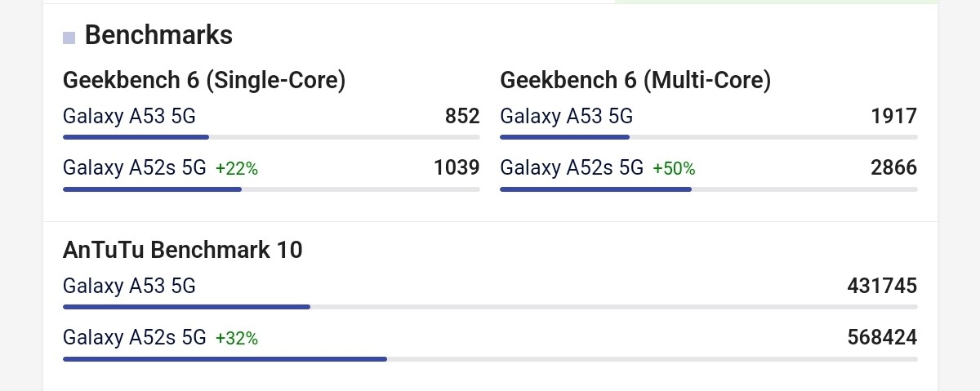The image size is (980, 391).
Task: Click the 1039 single-core score
Action: [457, 168]
